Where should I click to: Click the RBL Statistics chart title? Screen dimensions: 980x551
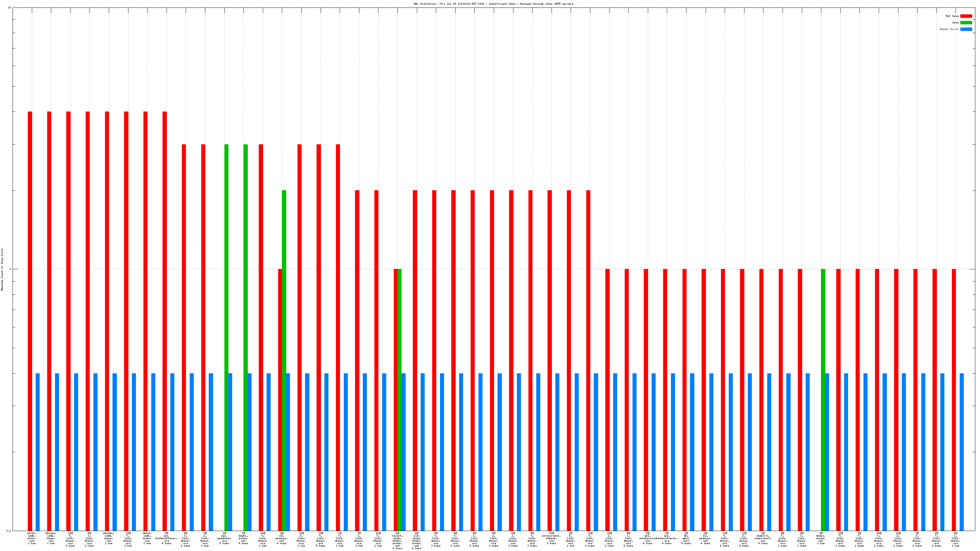(493, 4)
